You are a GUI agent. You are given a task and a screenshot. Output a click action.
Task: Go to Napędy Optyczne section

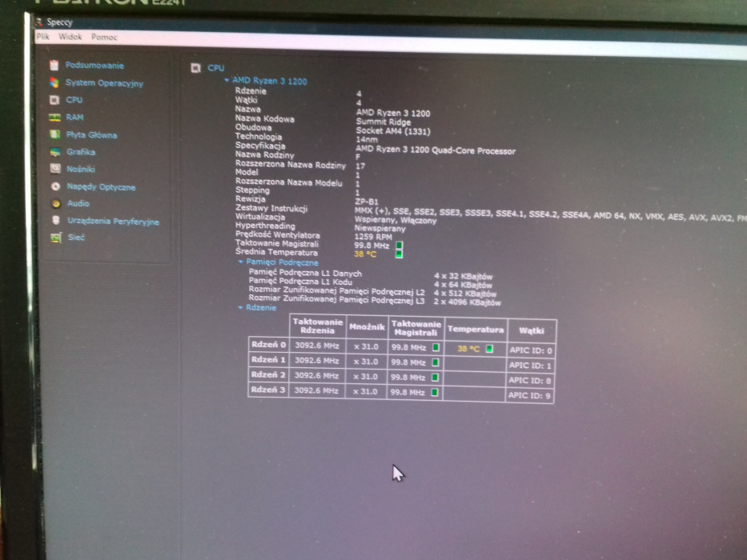coord(101,186)
